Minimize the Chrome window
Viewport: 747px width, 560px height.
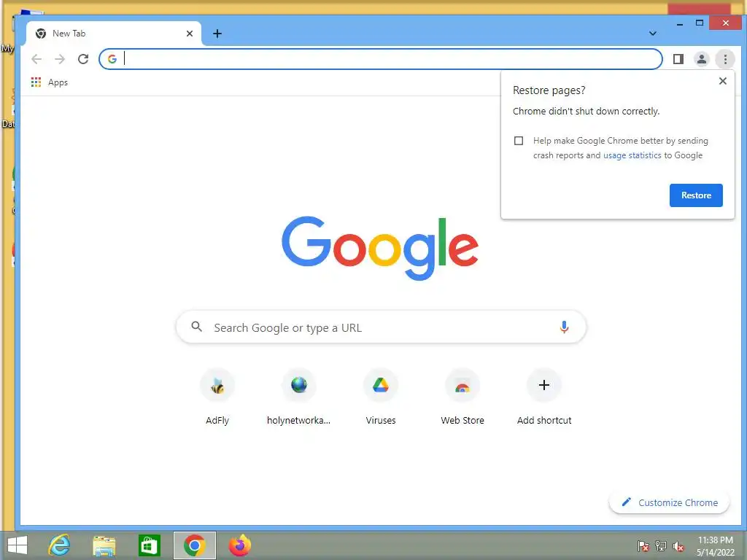click(680, 23)
